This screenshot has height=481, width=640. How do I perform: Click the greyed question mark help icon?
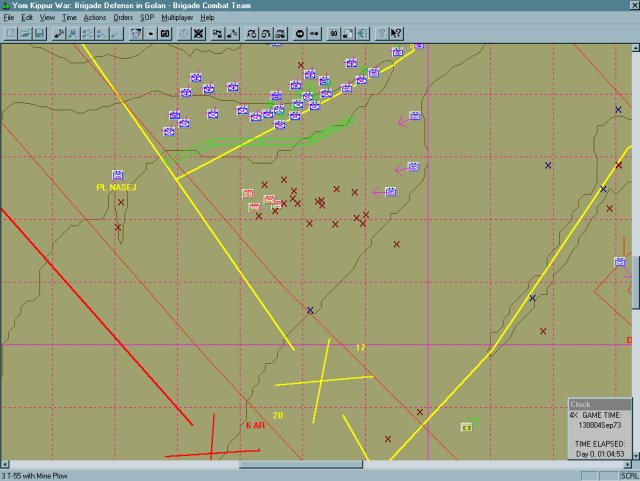coord(382,33)
